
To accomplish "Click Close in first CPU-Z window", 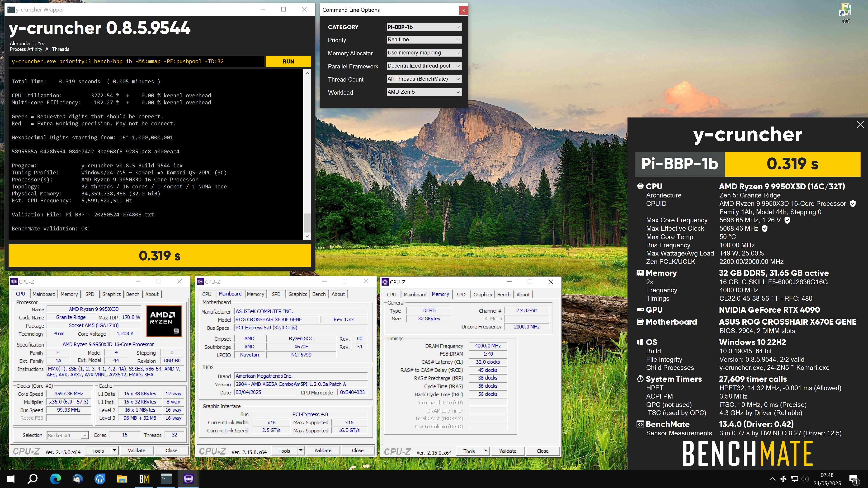I will (x=171, y=450).
